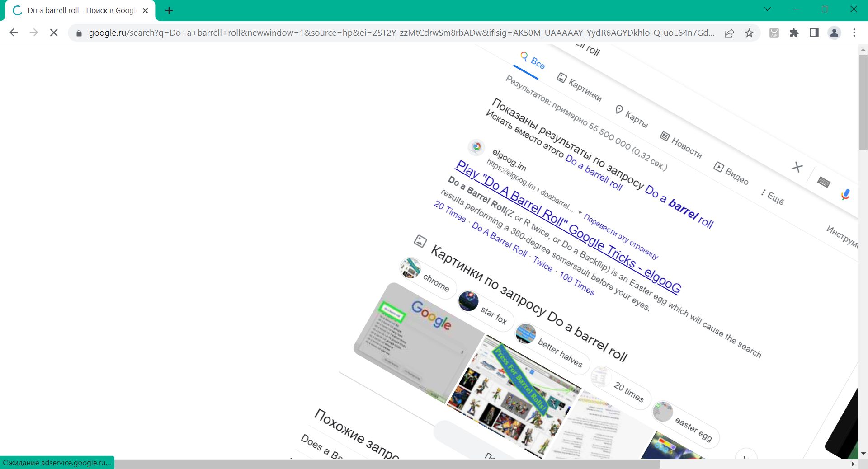This screenshot has width=868, height=469.
Task: Open the Press For Barrel Rolls thumbnail
Action: pyautogui.click(x=514, y=396)
